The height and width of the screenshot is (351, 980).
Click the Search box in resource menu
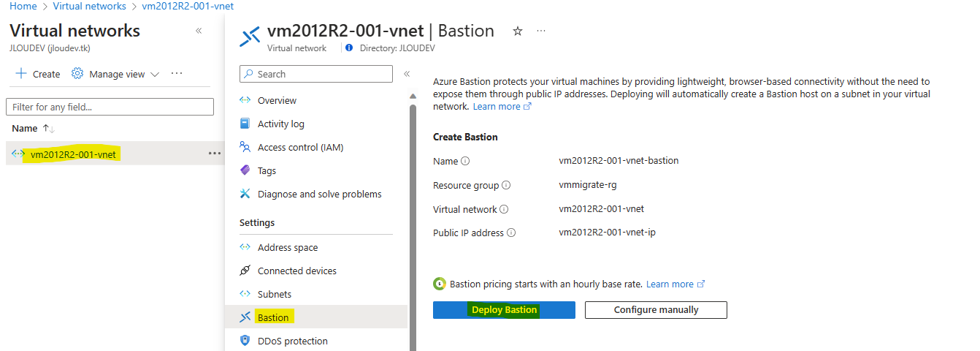coord(316,74)
